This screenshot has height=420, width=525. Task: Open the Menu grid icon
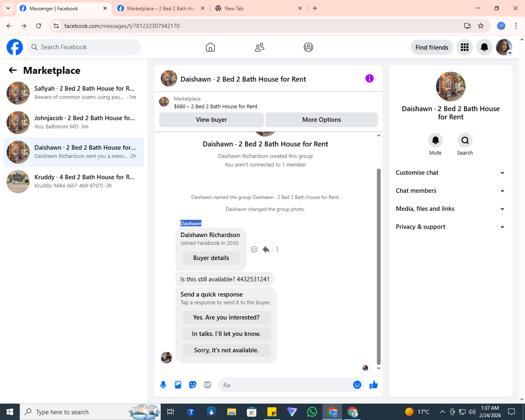click(465, 47)
